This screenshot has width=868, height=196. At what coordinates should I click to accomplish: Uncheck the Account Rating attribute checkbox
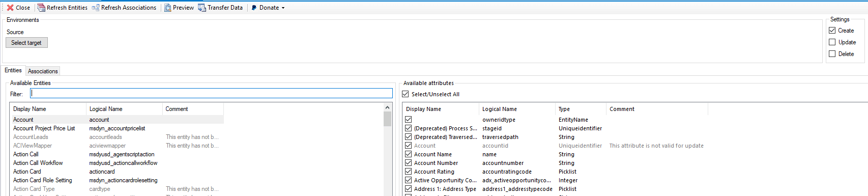408,172
